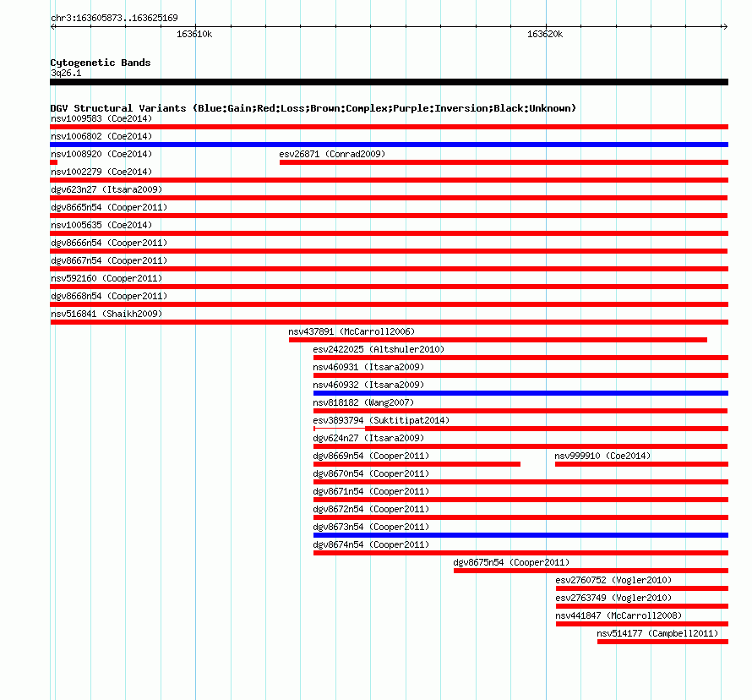Screen dimensions: 752x700
Task: Click nsv1005635 (Coe2014) label
Action: 101,225
